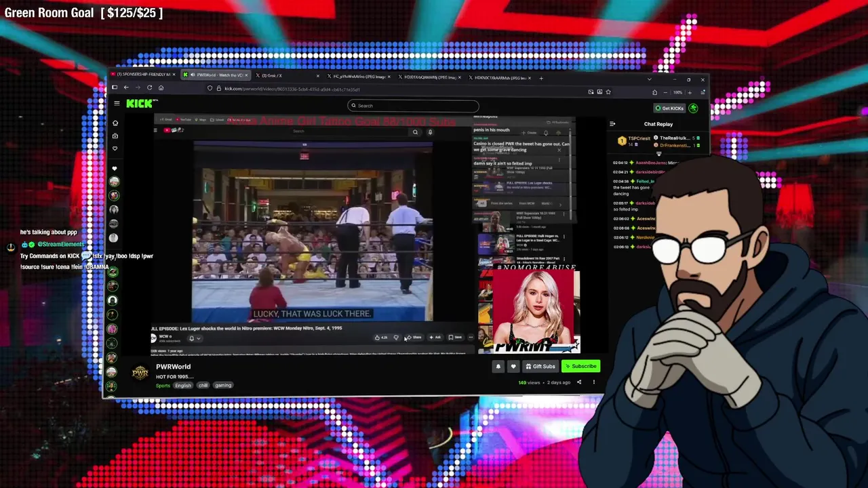
Task: Click the site info lock icon in address bar
Action: tap(218, 88)
